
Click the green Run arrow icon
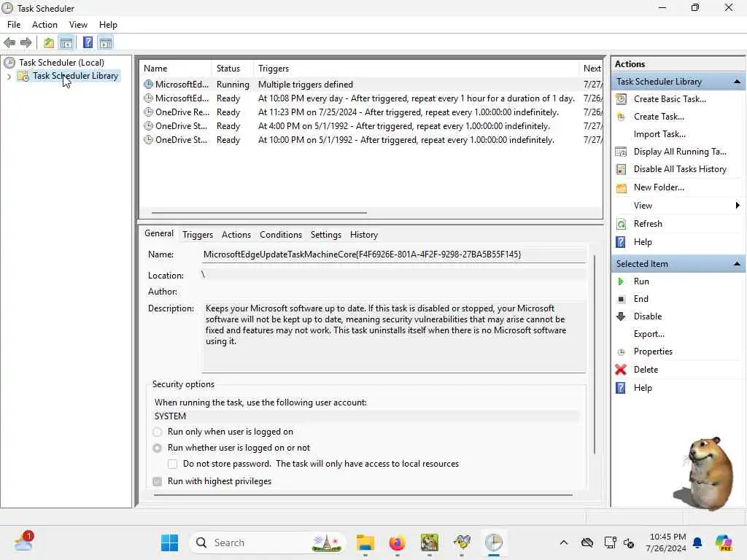click(621, 281)
